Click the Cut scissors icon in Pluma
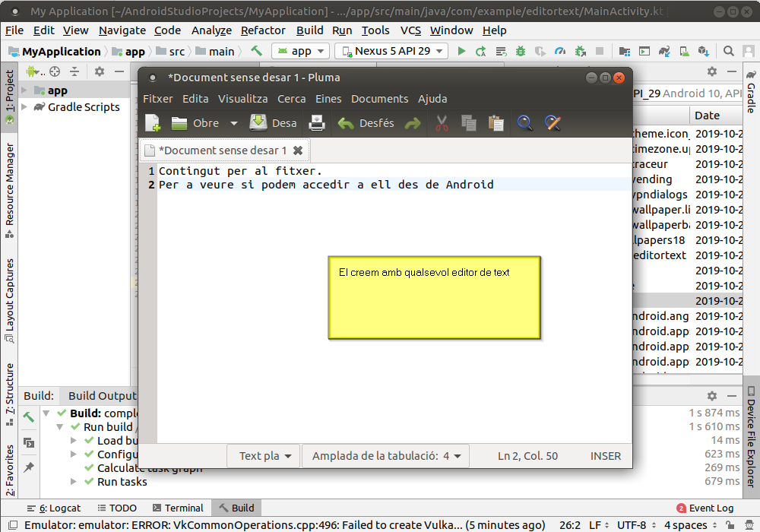Image resolution: width=760 pixels, height=532 pixels. point(442,123)
